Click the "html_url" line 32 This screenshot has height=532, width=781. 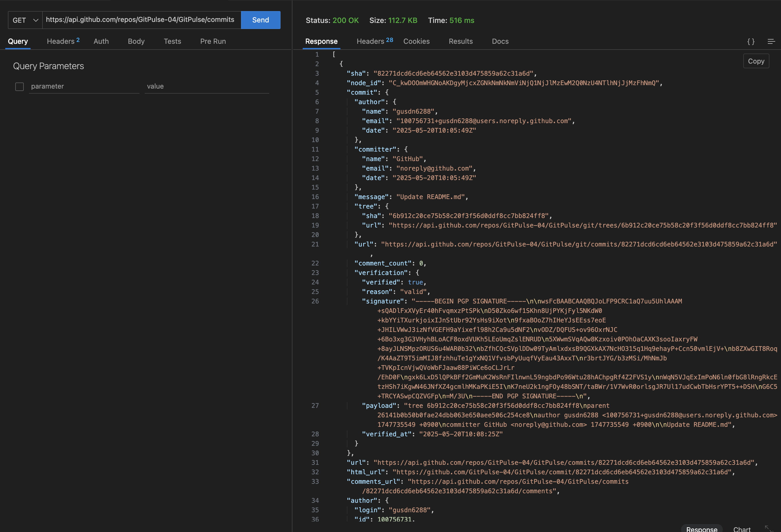[x=541, y=472]
